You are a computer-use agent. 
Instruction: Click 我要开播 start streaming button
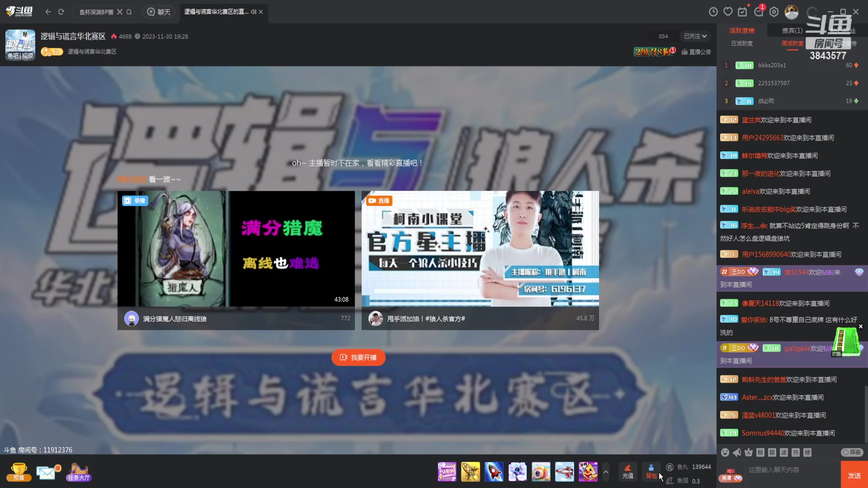pos(358,357)
